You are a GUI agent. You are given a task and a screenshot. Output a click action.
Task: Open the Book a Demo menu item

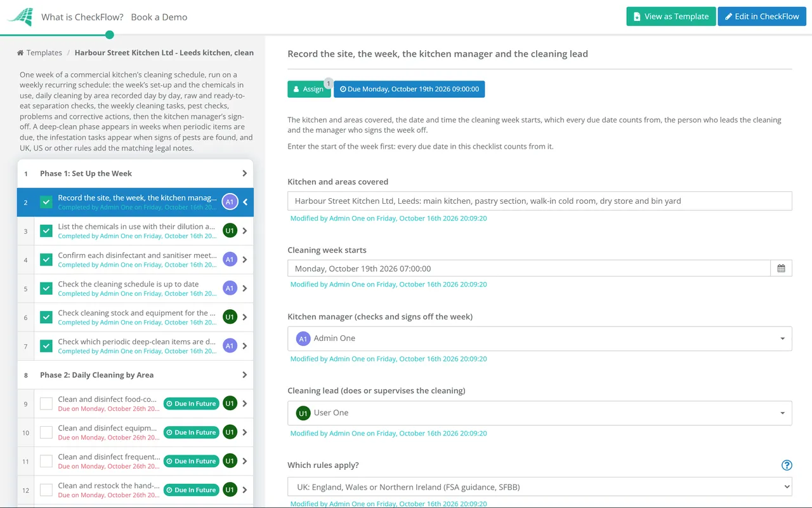coord(159,17)
